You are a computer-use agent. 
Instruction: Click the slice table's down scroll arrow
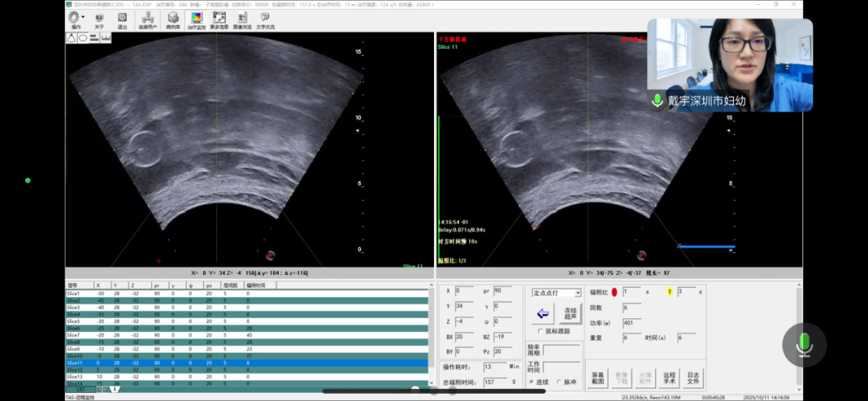click(x=432, y=383)
